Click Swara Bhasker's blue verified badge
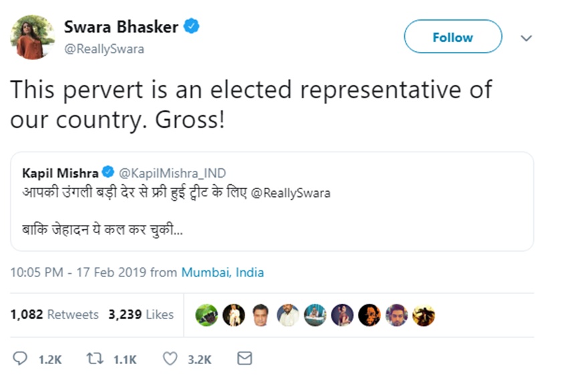 point(192,27)
